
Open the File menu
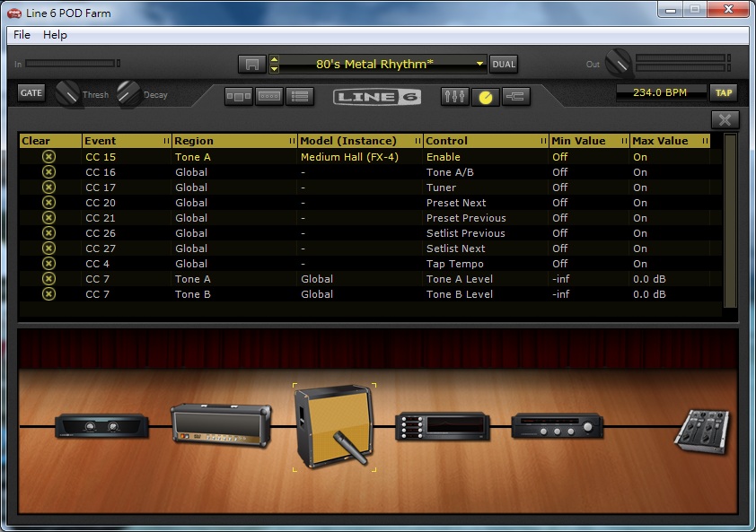click(22, 35)
